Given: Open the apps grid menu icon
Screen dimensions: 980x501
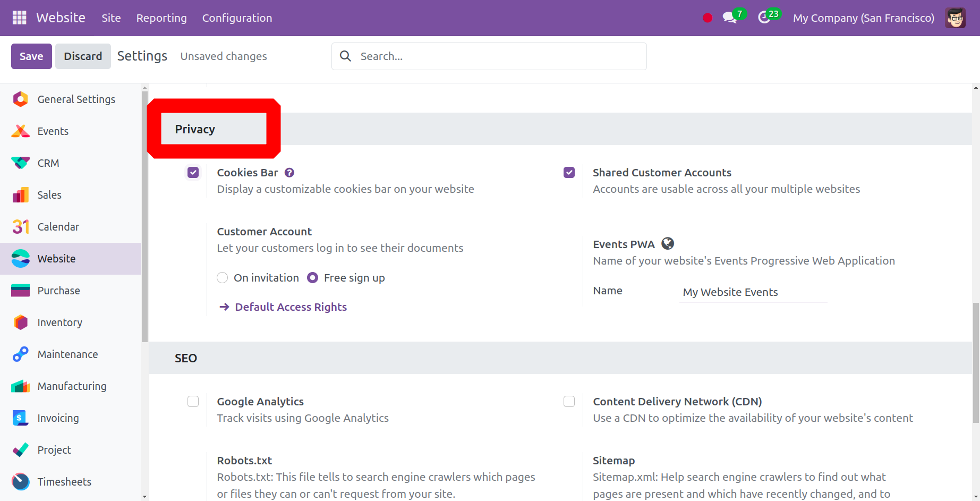Looking at the screenshot, I should point(19,18).
